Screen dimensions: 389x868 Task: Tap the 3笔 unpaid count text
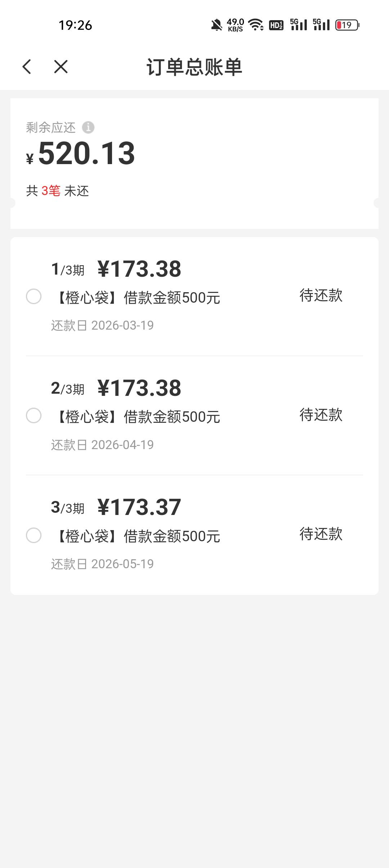point(51,191)
